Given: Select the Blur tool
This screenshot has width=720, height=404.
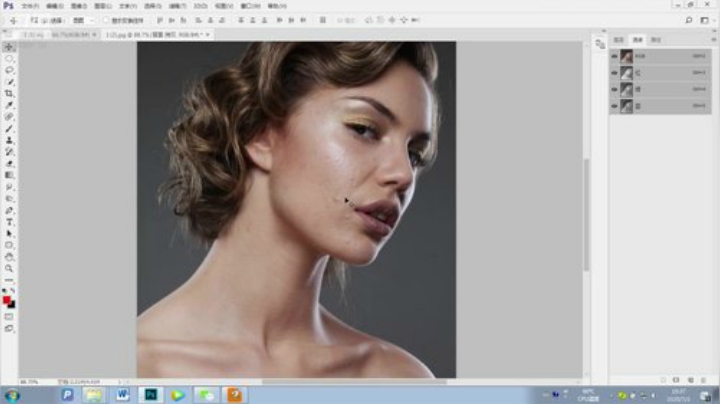Looking at the screenshot, I should 9,187.
